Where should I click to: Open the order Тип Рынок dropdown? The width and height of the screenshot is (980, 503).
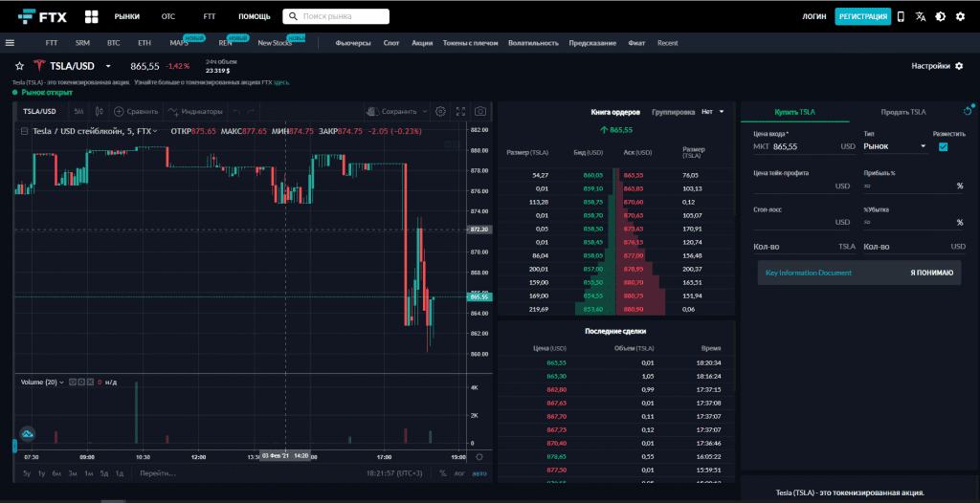coord(895,146)
